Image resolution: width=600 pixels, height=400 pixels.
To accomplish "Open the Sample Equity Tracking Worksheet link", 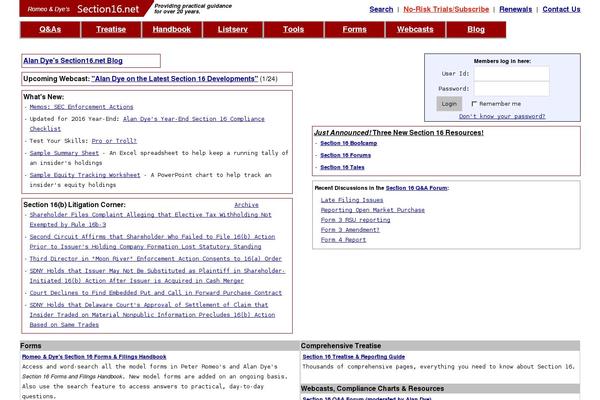I will 85,175.
